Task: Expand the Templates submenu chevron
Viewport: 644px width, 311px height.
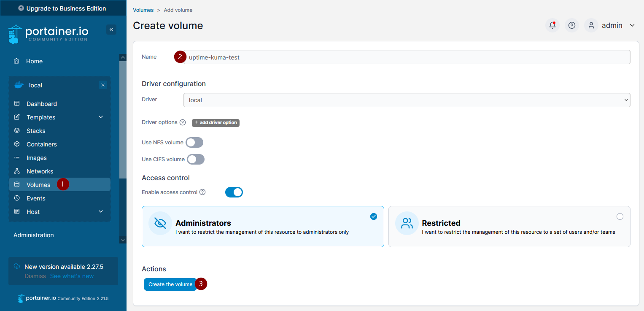Action: (101, 117)
